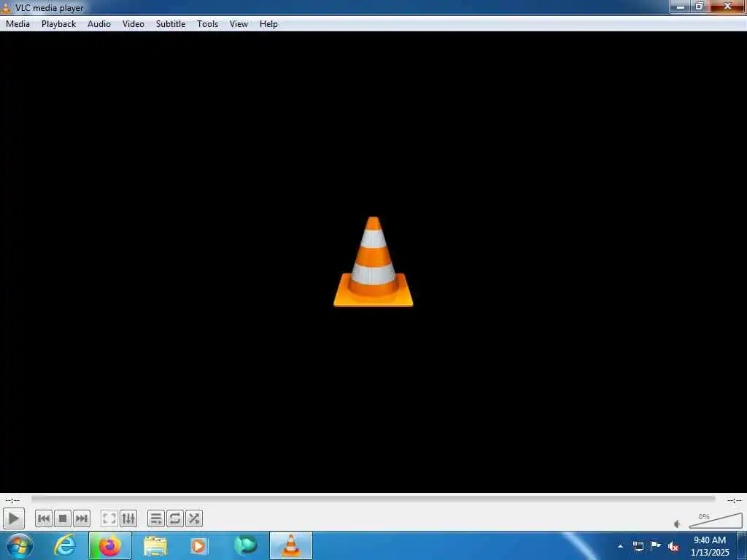Toggle remaining time display label
This screenshot has width=747, height=560.
734,500
